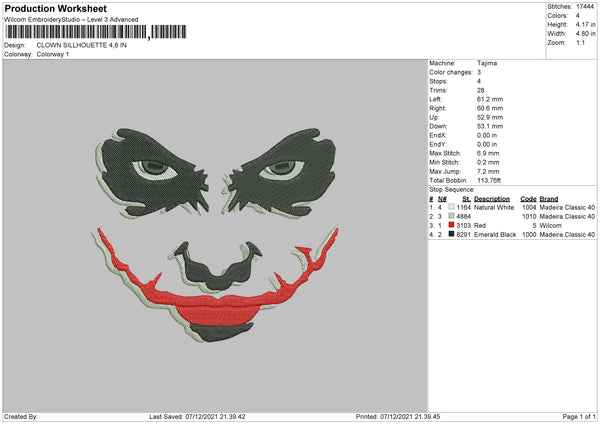Click the Trims value 28
The image size is (600, 424).
pos(481,90)
